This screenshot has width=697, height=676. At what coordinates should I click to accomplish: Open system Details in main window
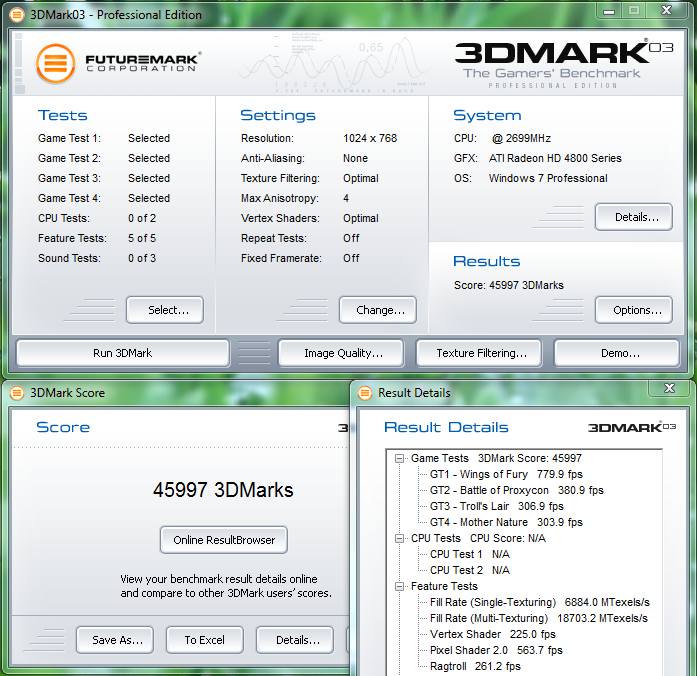(x=634, y=217)
